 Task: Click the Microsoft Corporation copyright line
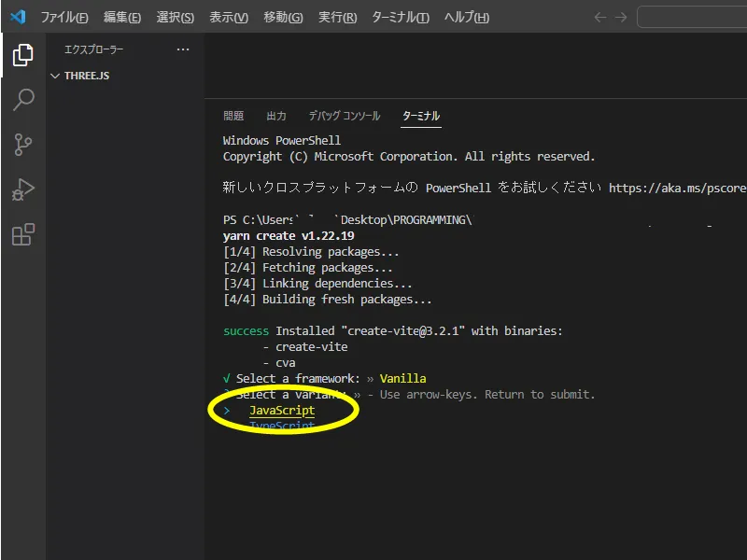(409, 157)
